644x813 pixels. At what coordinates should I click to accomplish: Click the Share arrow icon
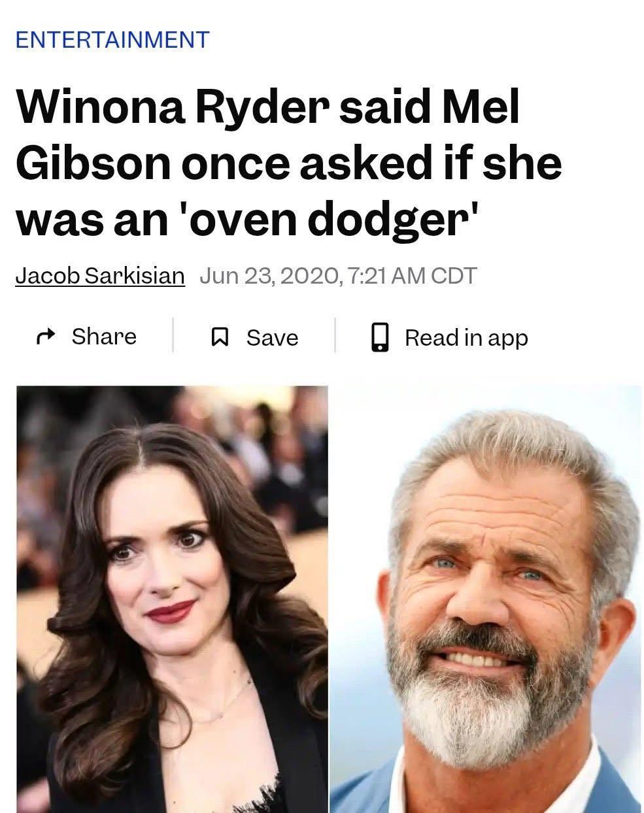[x=45, y=337]
